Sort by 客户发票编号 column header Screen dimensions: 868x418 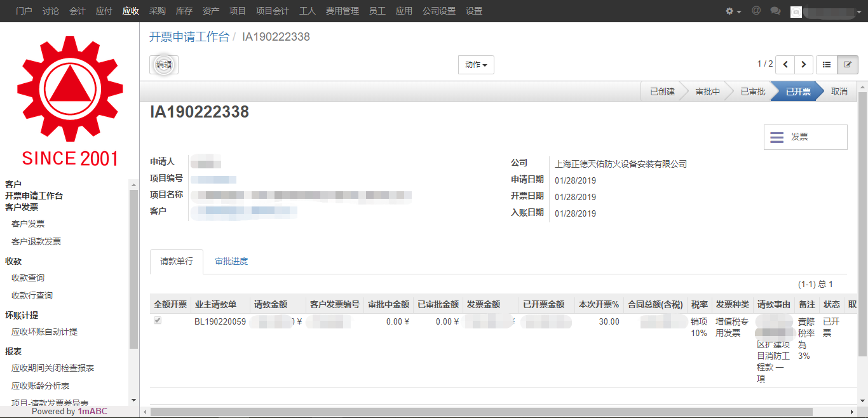point(335,304)
